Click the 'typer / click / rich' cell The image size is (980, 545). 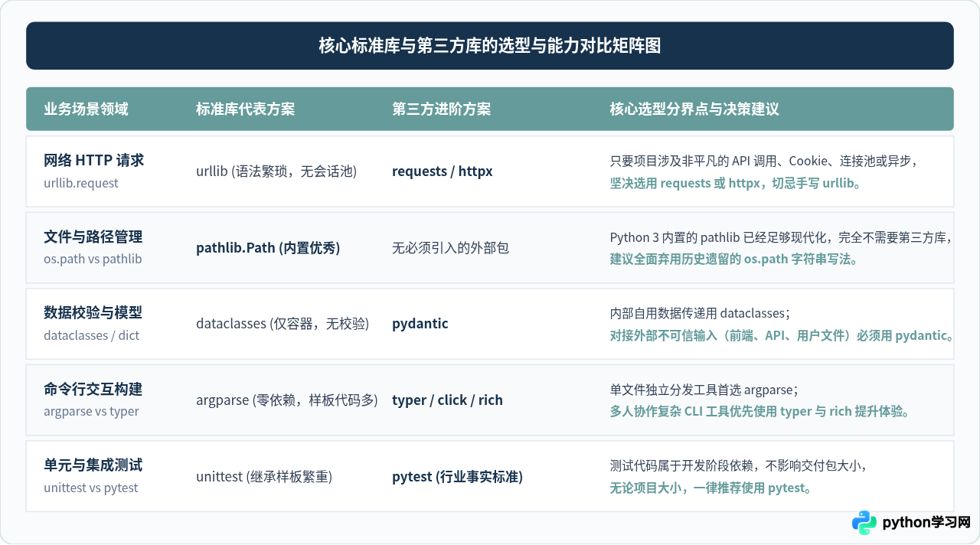point(447,400)
